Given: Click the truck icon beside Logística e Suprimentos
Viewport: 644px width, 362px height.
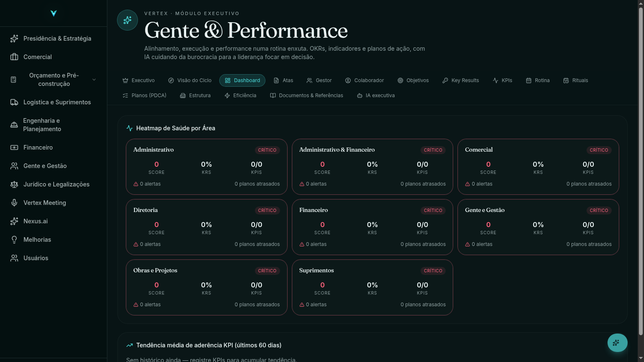Looking at the screenshot, I should 14,102.
